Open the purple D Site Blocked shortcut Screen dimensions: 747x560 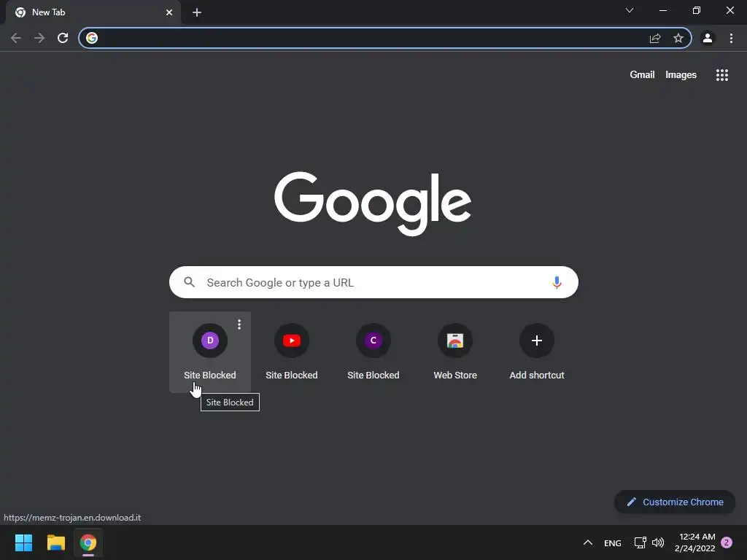coord(210,352)
